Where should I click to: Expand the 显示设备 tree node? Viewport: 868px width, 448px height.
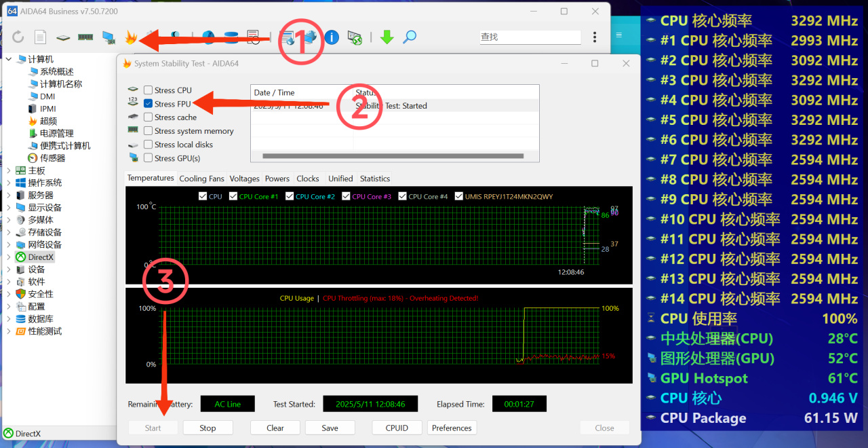pyautogui.click(x=9, y=208)
